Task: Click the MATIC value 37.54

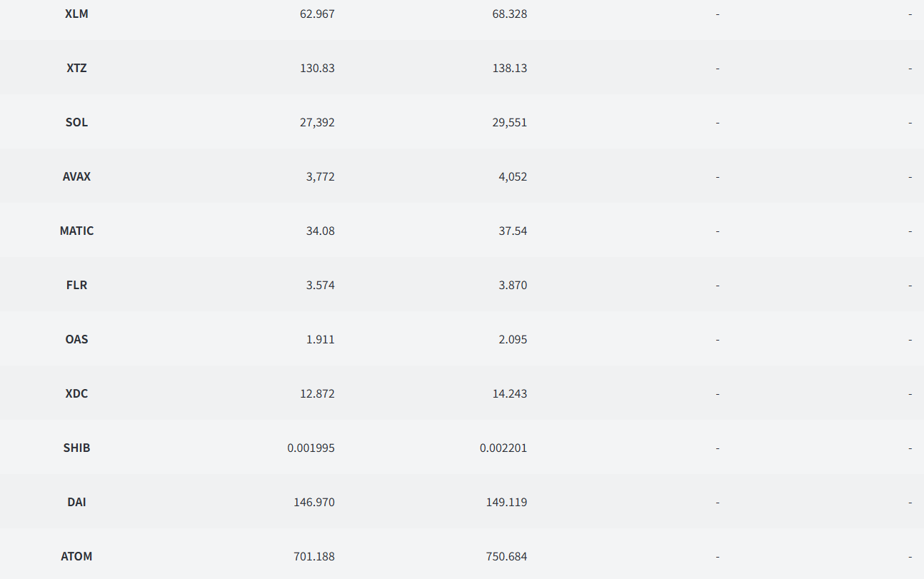Action: point(513,231)
